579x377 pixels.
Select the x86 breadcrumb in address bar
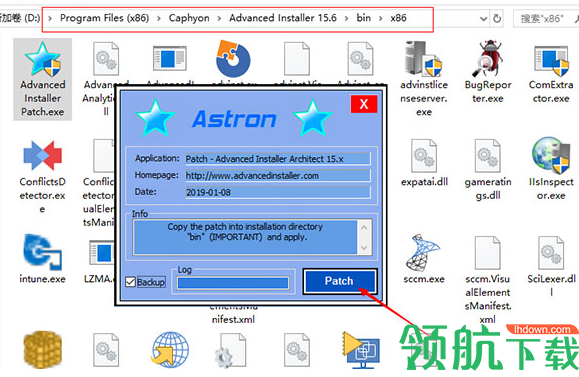pos(398,18)
